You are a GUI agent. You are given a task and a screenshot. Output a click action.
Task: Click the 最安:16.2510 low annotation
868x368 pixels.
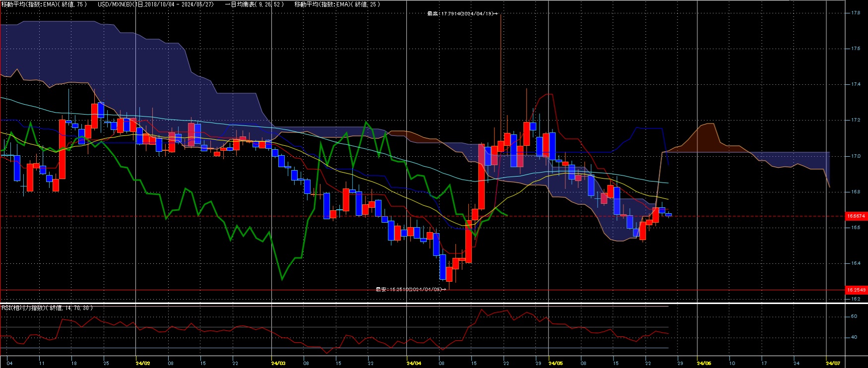(411, 289)
